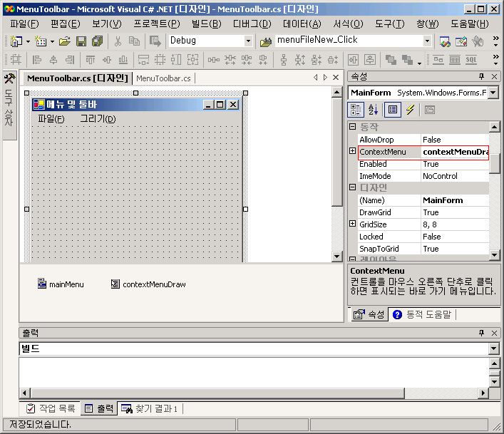The image size is (504, 434).
Task: Show the Properties list button
Action: [x=393, y=110]
